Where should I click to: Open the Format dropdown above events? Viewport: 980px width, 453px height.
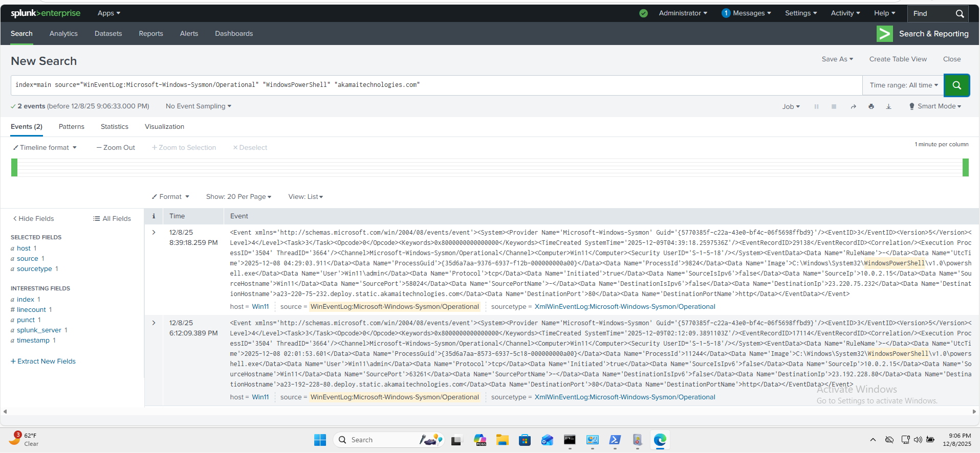[170, 197]
